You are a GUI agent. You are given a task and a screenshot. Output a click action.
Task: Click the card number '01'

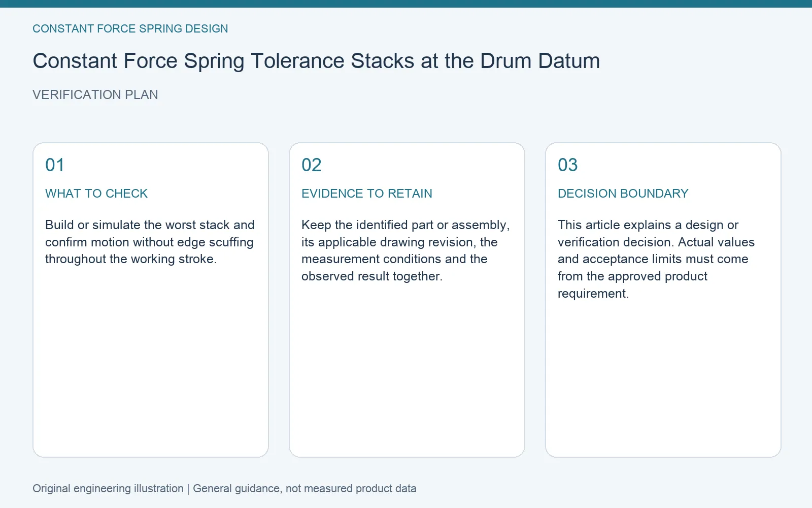click(x=55, y=165)
